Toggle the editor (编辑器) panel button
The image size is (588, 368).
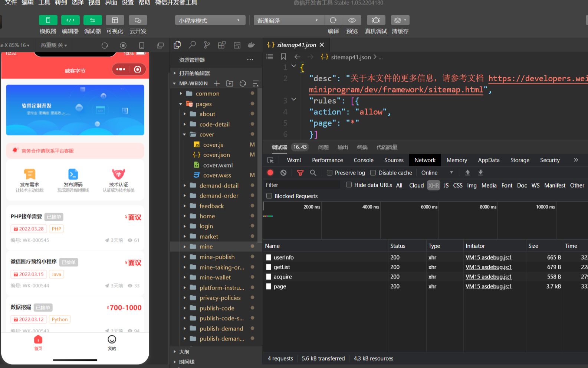coord(70,20)
